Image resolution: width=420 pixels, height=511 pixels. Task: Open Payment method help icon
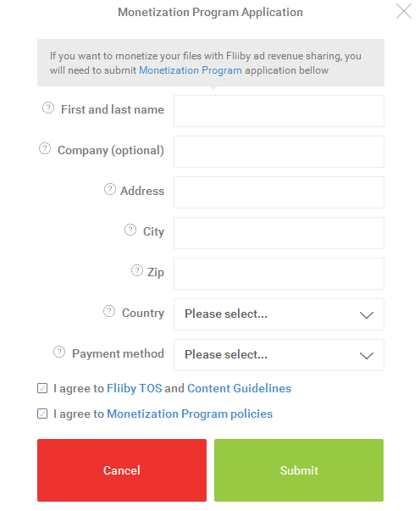click(59, 352)
